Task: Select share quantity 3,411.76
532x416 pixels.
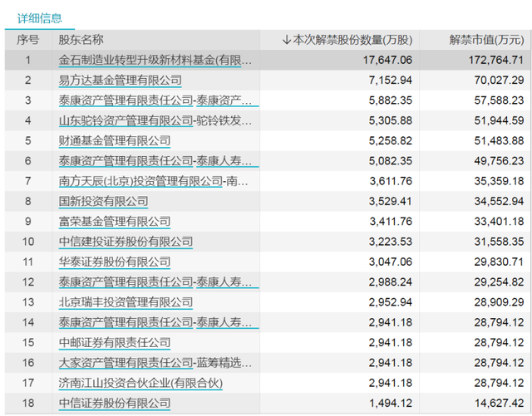Action: (x=391, y=222)
